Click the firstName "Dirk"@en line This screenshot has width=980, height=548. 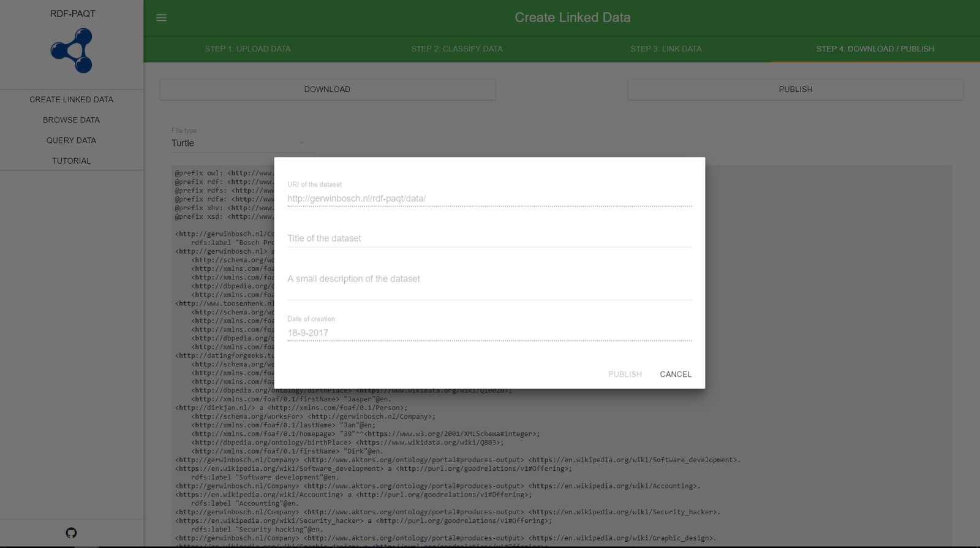click(x=287, y=451)
